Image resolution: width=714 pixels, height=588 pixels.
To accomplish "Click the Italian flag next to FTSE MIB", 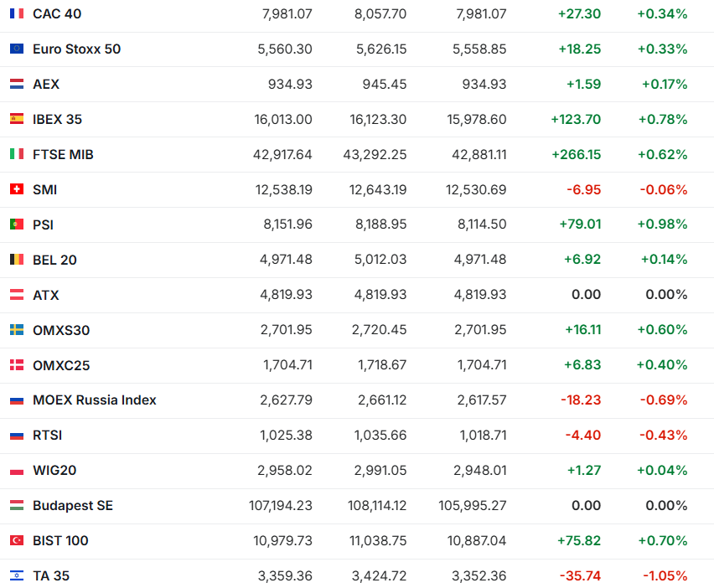I will click(x=17, y=154).
